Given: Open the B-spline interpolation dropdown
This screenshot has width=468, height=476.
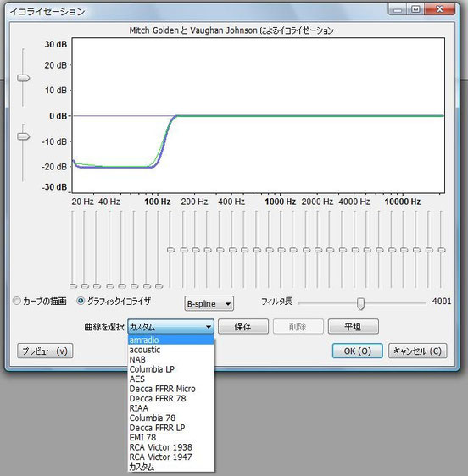Looking at the screenshot, I should (209, 303).
